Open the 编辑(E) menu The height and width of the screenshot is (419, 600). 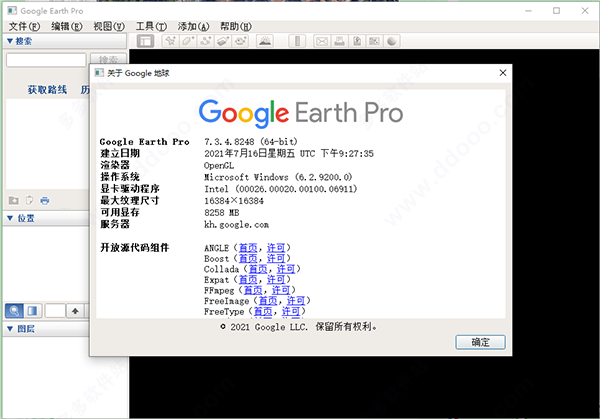(x=67, y=26)
